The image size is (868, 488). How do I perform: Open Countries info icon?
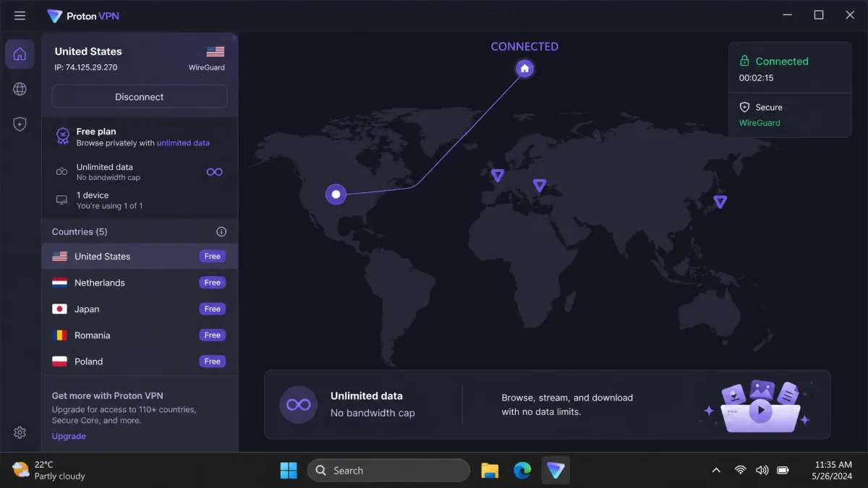[221, 231]
